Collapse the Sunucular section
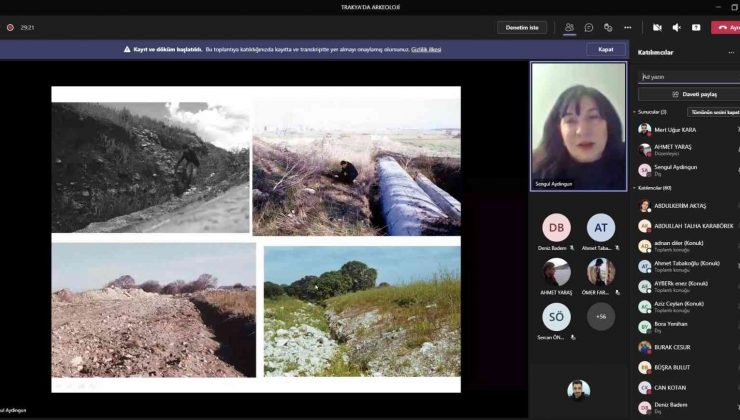Viewport: 740px width, 420px height. (x=634, y=112)
